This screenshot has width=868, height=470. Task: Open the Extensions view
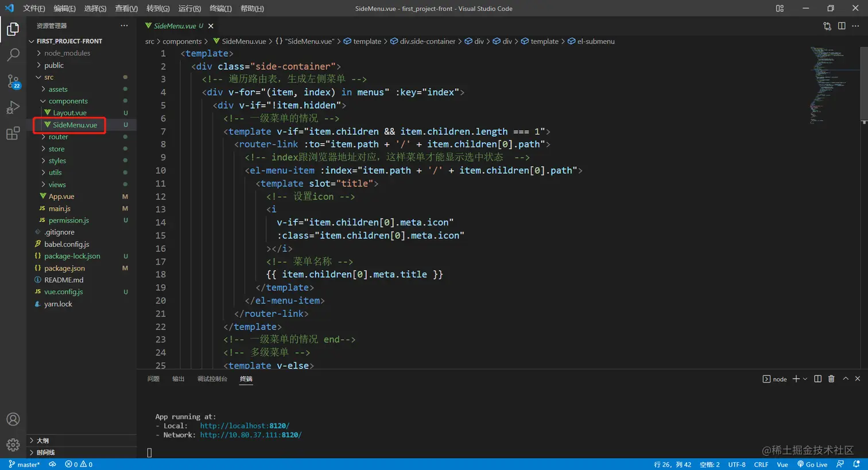13,134
